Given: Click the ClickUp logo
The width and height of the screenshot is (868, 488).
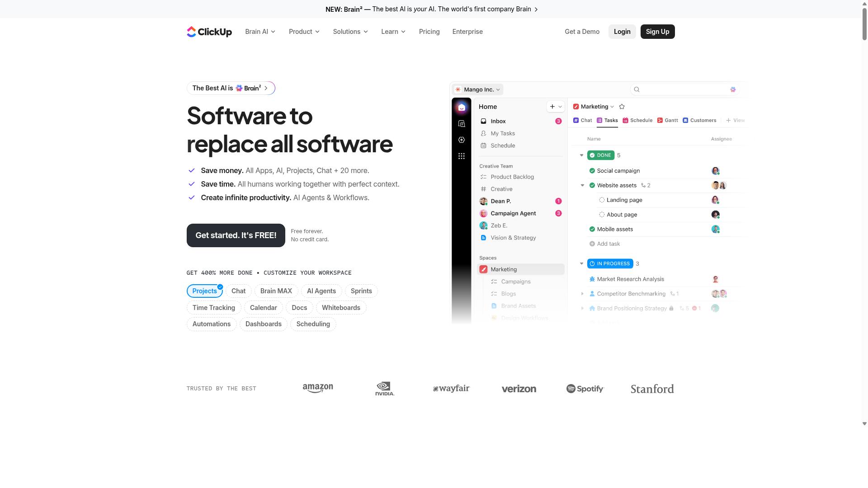Looking at the screenshot, I should pos(209,32).
